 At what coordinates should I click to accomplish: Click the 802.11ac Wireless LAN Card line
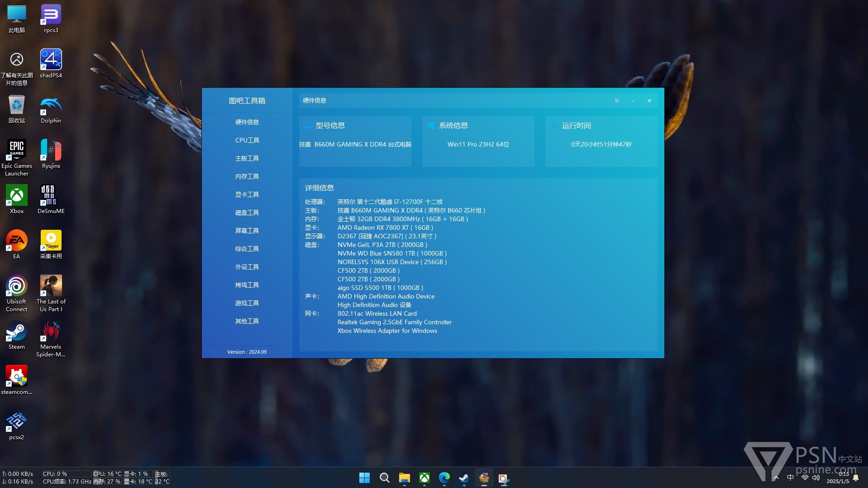(377, 313)
